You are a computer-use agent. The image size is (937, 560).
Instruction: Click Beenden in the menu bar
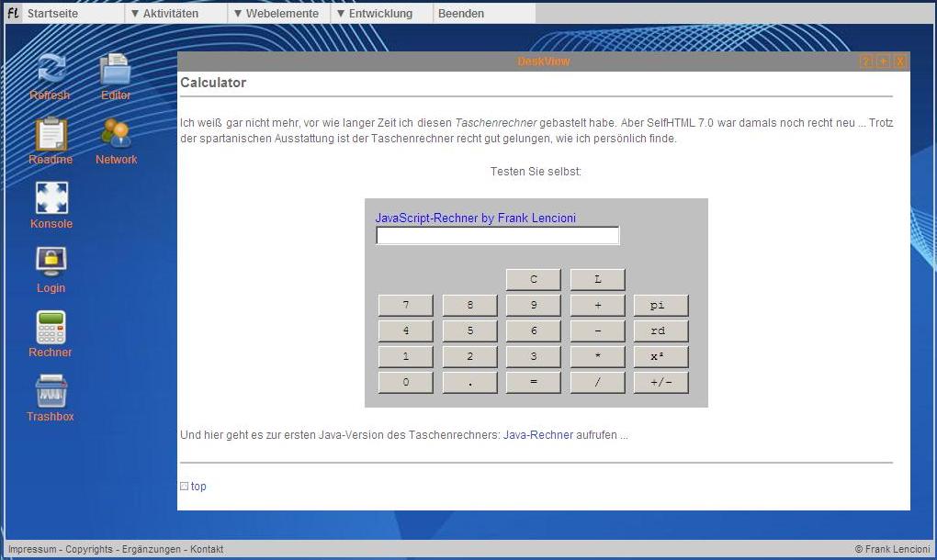460,14
